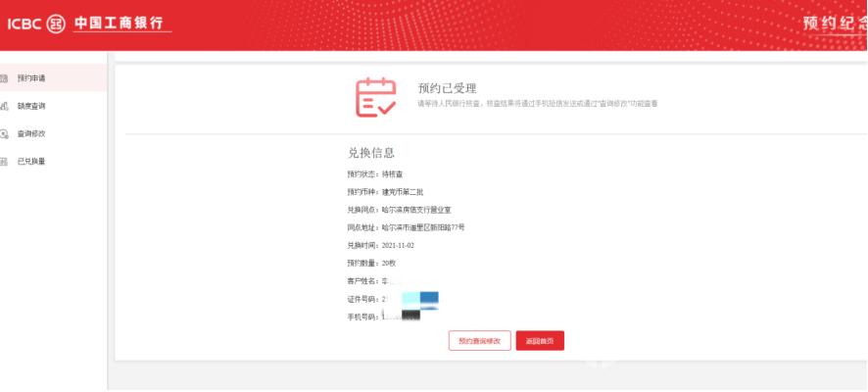
Task: Click the 额度查询 sidebar icon
Action: point(4,106)
